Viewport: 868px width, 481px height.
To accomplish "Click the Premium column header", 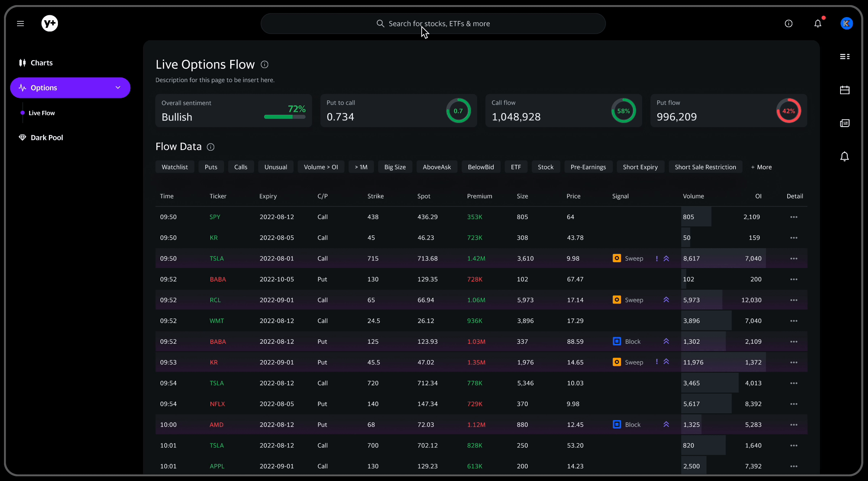I will [480, 196].
